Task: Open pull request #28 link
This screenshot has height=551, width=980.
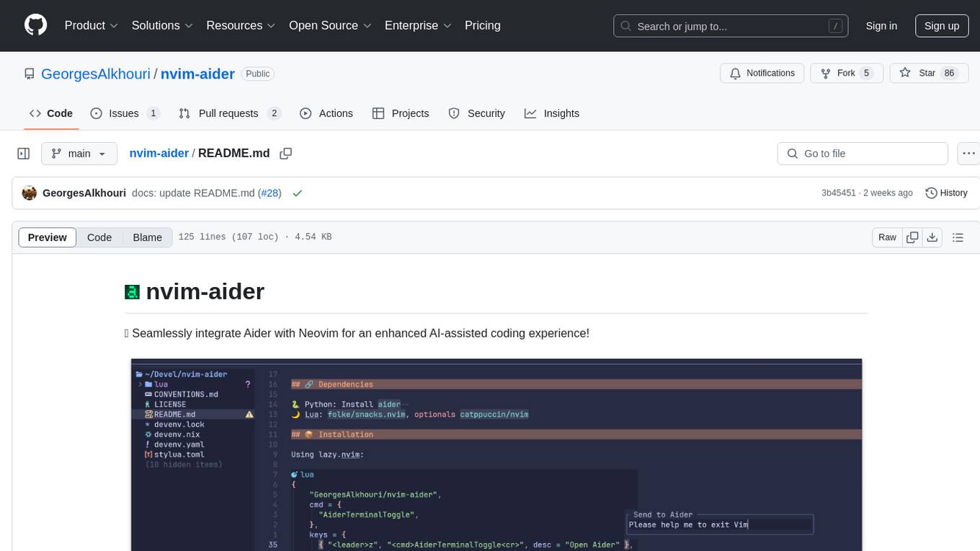Action: pos(269,193)
